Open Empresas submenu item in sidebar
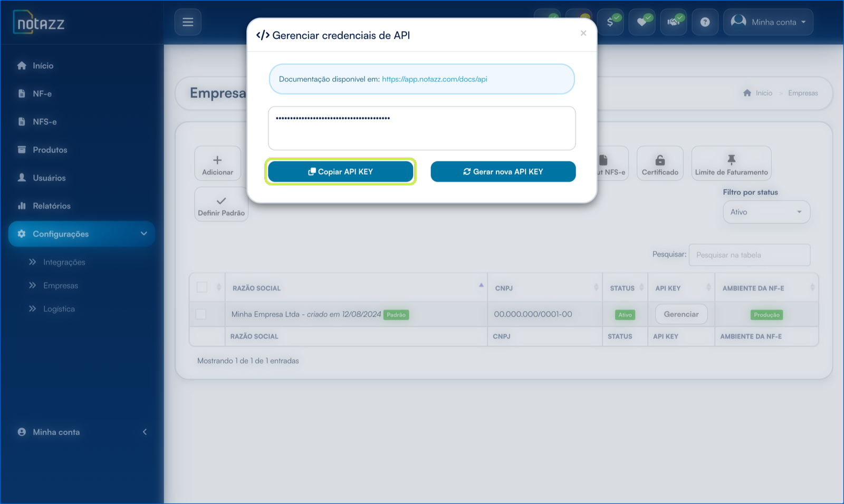The height and width of the screenshot is (504, 844). click(x=61, y=285)
